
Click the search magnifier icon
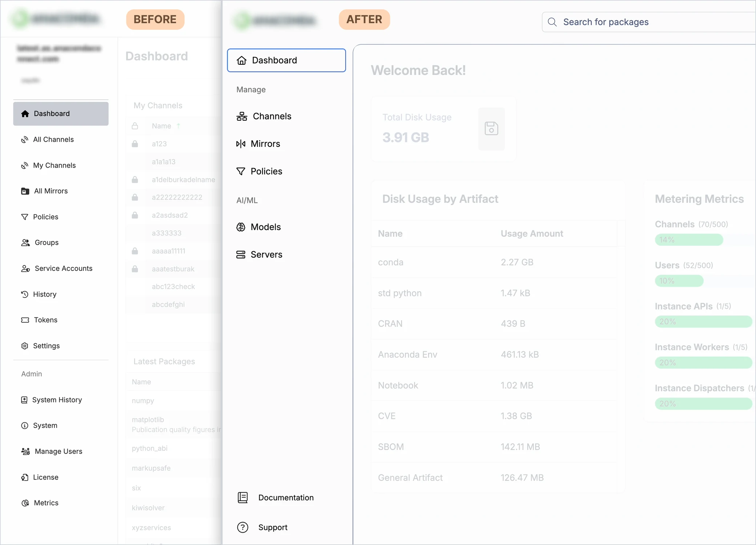point(552,22)
